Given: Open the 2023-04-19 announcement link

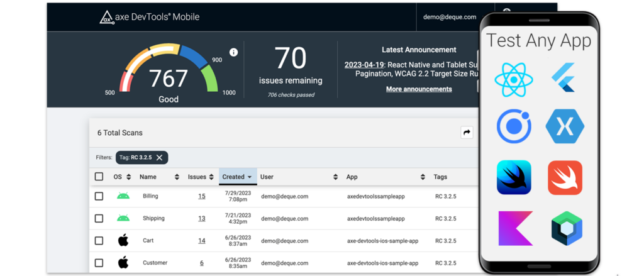Looking at the screenshot, I should [x=364, y=65].
